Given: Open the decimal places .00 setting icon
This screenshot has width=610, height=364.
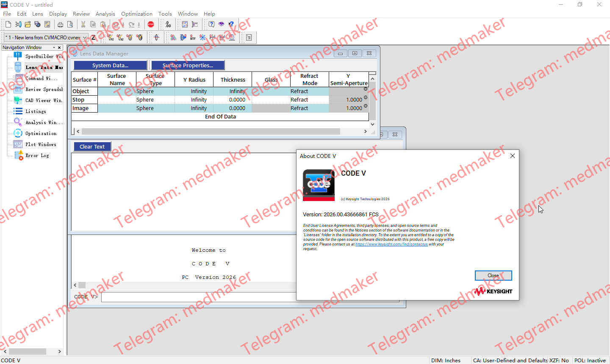Looking at the screenshot, I should click(168, 25).
